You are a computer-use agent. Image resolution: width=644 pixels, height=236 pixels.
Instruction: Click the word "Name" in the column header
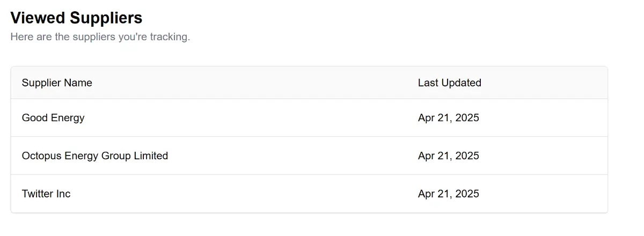(78, 83)
